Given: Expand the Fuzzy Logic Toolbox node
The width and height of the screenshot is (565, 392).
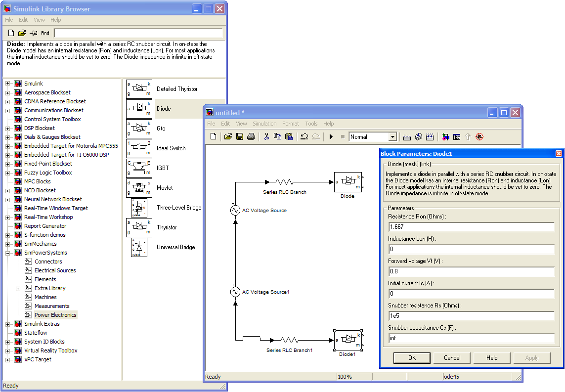Looking at the screenshot, I should 7,173.
